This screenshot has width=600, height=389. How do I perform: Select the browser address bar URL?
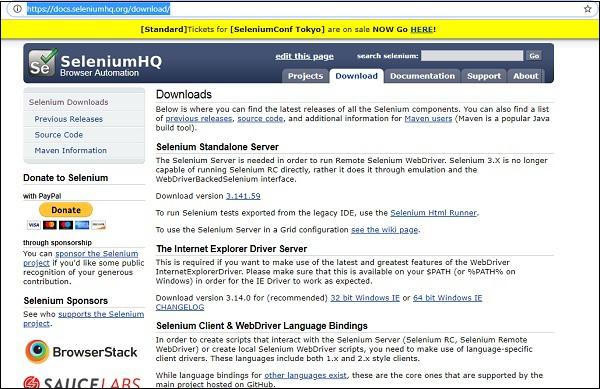(x=98, y=9)
